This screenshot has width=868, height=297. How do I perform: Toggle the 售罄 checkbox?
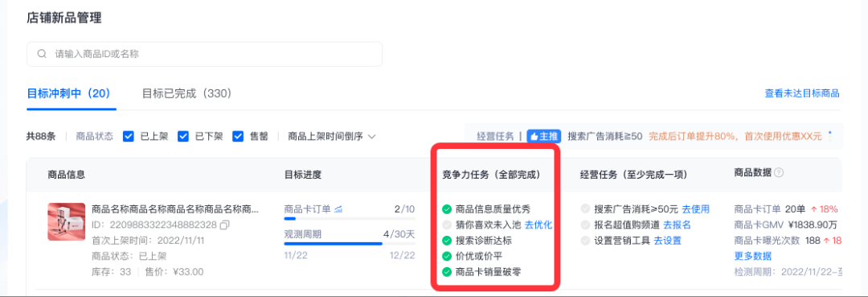click(x=238, y=136)
